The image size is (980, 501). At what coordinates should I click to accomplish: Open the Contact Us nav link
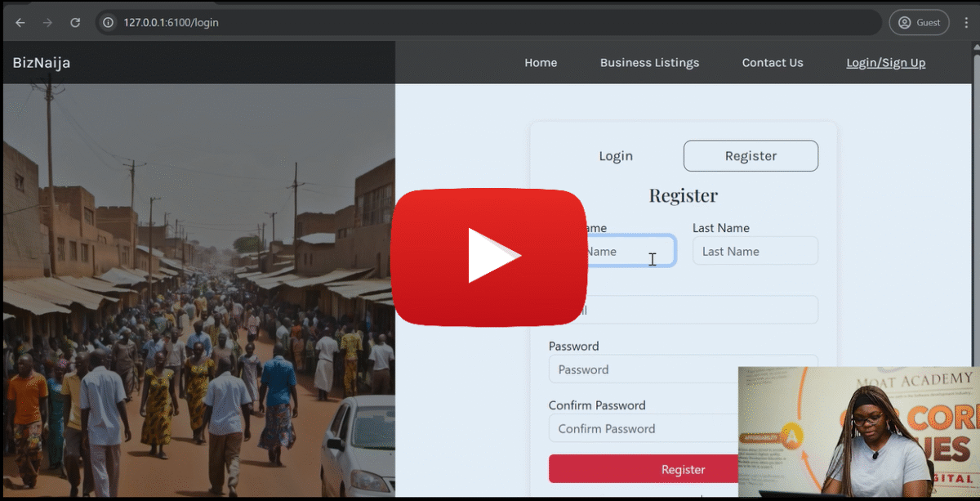point(773,63)
